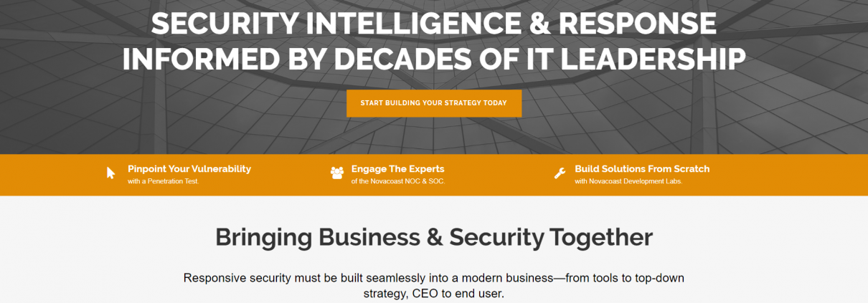Image resolution: width=868 pixels, height=303 pixels.
Task: Click the word Bringing in section heading
Action: (263, 238)
